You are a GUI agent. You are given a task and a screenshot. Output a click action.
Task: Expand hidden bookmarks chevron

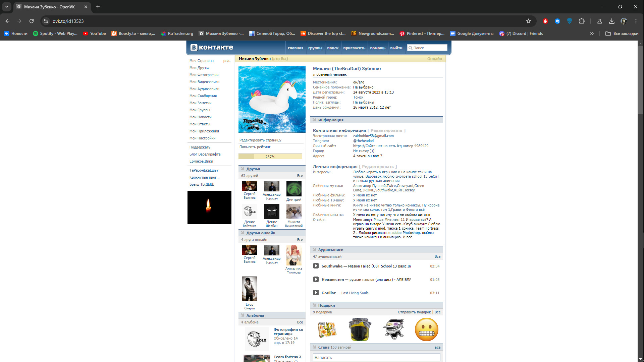coord(592,34)
